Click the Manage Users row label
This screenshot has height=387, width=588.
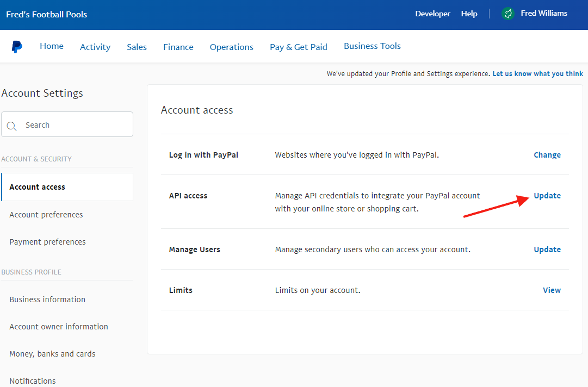coord(195,249)
